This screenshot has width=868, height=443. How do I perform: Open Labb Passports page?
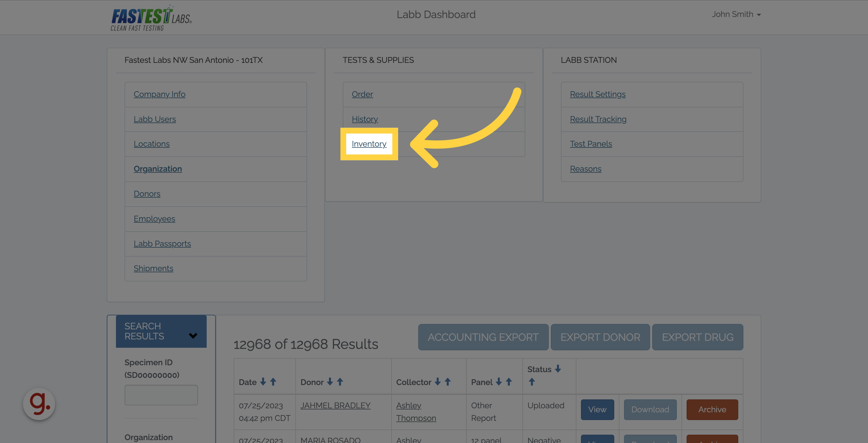click(162, 244)
